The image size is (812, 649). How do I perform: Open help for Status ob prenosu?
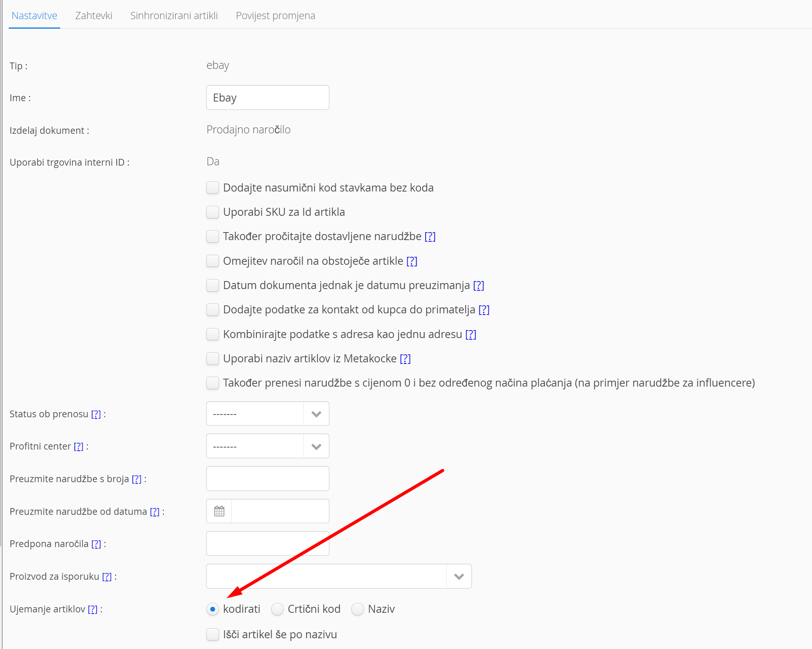(96, 414)
